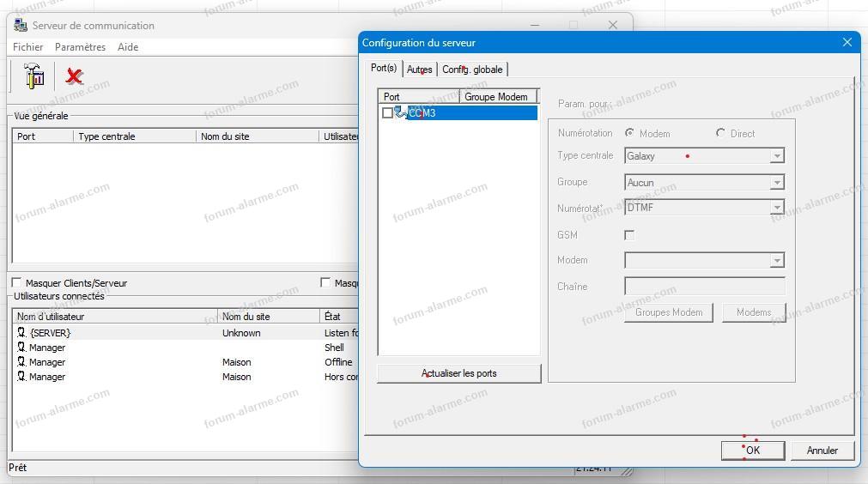The image size is (868, 484).
Task: Click the Chaîne text input field
Action: click(x=704, y=287)
